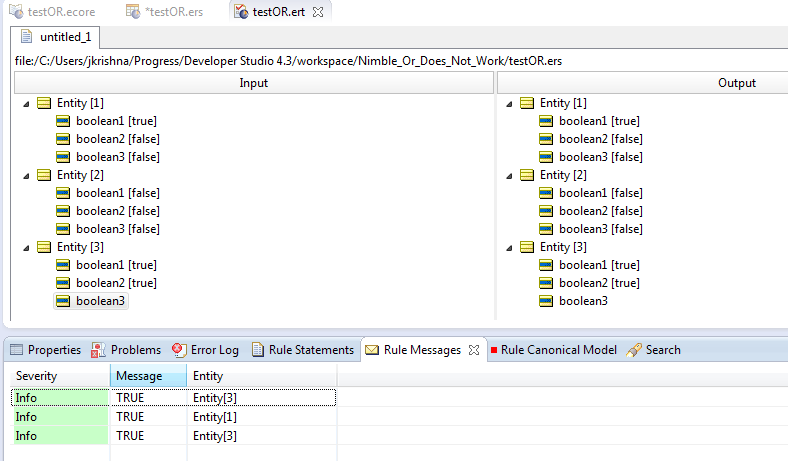788x461 pixels.
Task: Click the testOR.ers file path text
Action: tap(288, 61)
